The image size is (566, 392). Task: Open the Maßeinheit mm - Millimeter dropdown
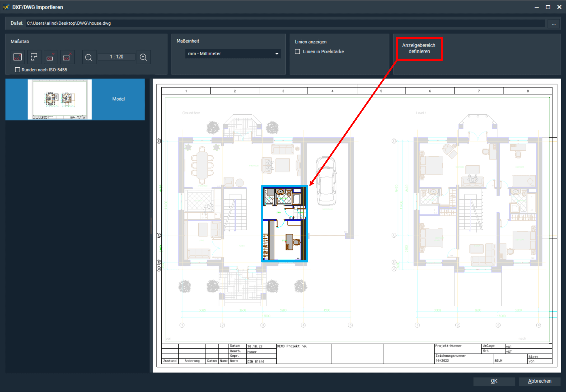pyautogui.click(x=230, y=54)
